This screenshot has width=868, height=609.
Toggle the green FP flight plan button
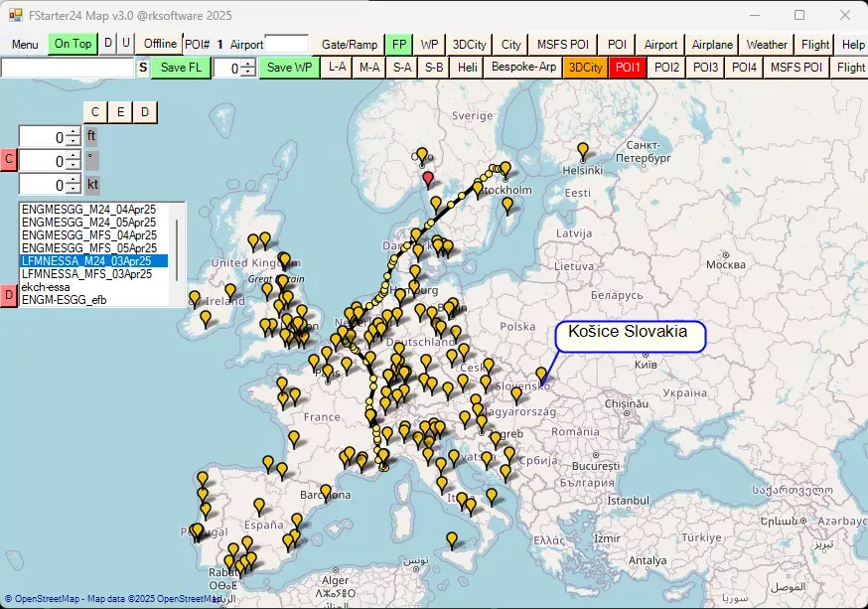[398, 44]
